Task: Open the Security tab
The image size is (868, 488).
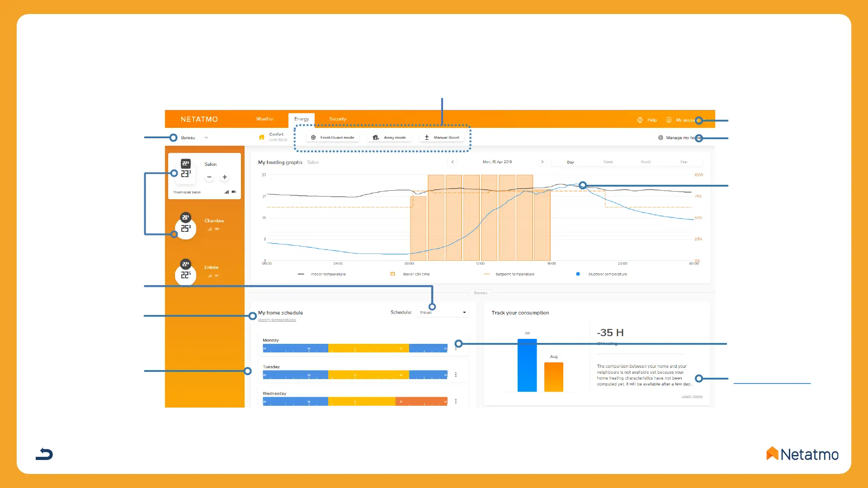Action: (338, 119)
